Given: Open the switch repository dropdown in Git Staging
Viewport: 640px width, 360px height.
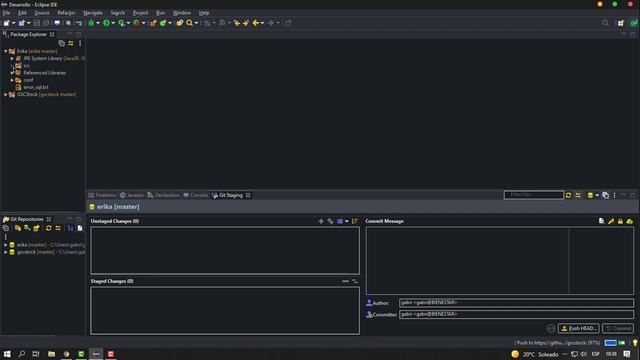Looking at the screenshot, I should [x=597, y=196].
